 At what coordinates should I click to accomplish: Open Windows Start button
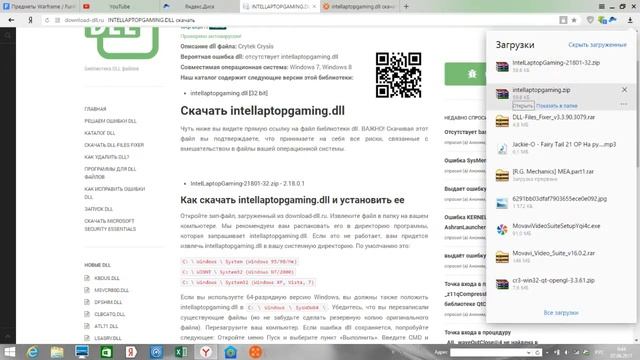point(9,352)
